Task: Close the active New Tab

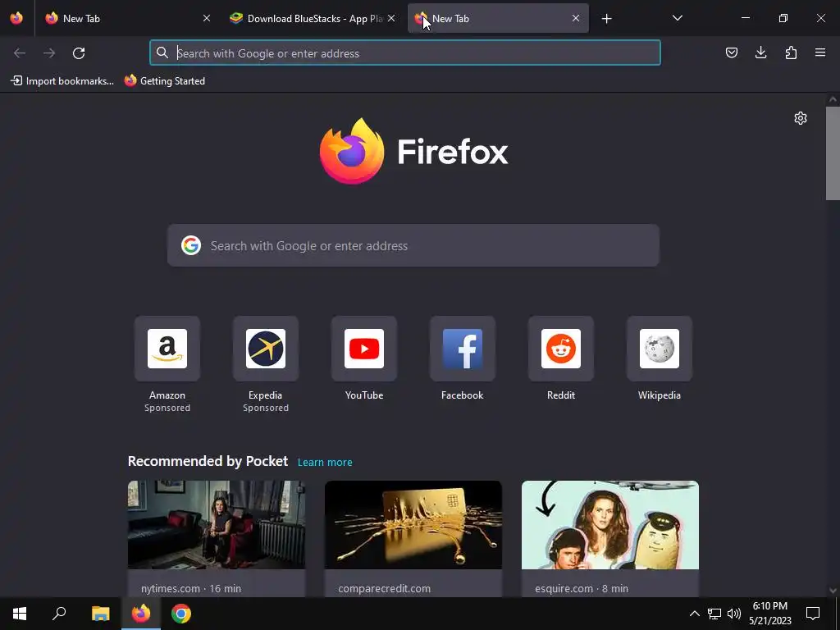Action: 576,18
